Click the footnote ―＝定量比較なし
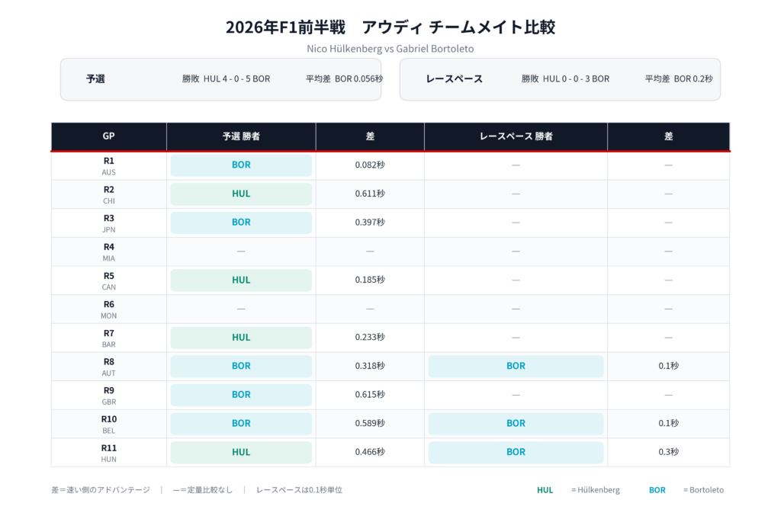The image size is (781, 532). [203, 490]
